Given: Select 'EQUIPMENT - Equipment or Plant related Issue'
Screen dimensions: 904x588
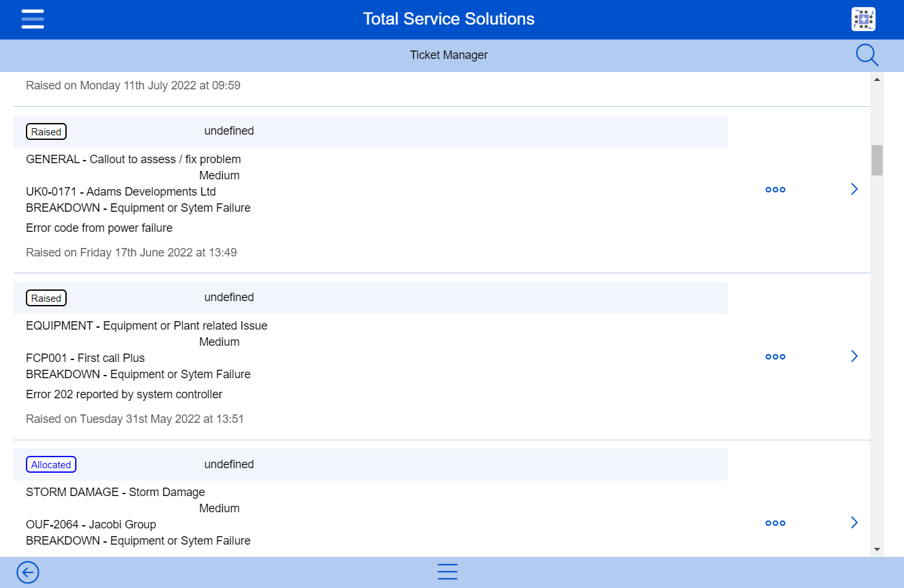Looking at the screenshot, I should point(146,326).
